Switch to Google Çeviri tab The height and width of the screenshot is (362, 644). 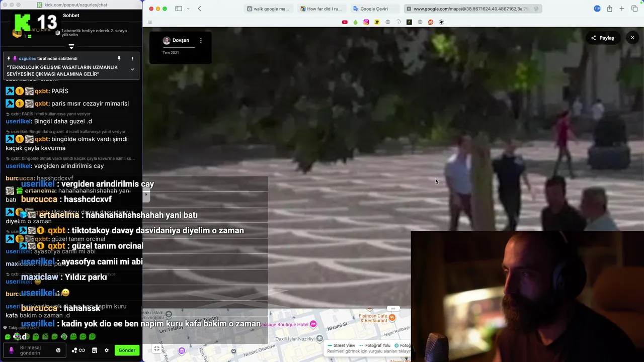point(374,9)
